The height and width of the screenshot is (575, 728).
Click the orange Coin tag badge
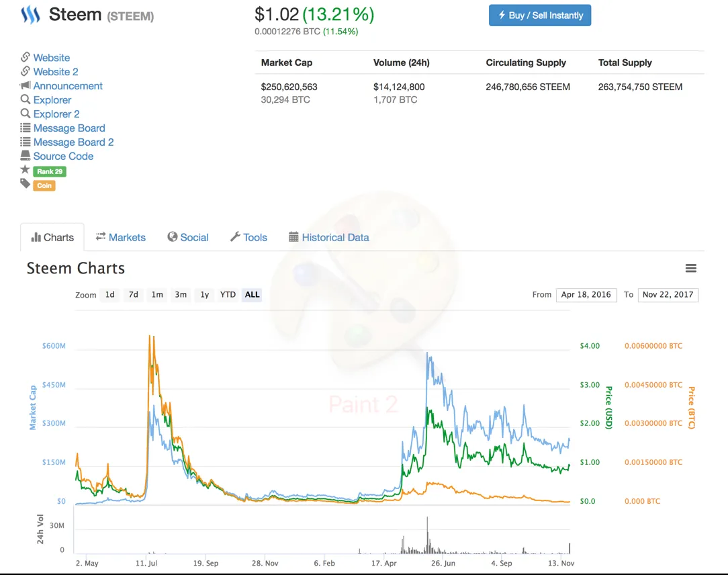click(44, 186)
